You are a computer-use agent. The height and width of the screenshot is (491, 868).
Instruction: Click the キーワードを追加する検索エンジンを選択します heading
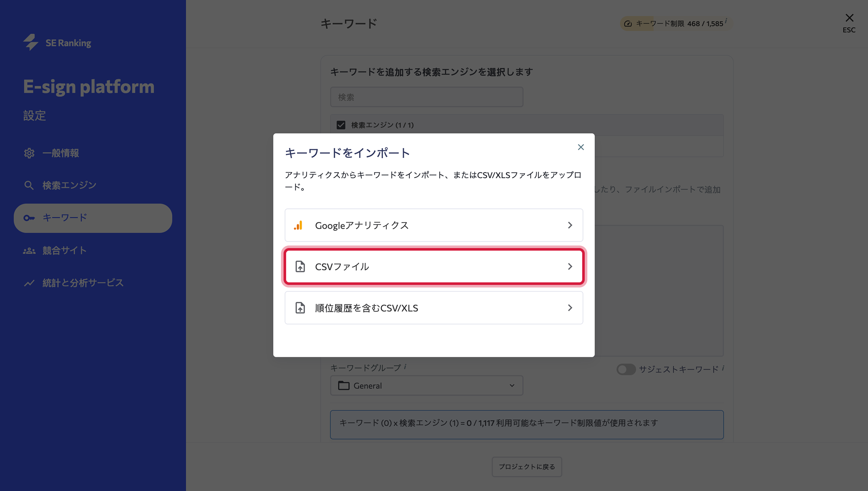click(x=432, y=72)
